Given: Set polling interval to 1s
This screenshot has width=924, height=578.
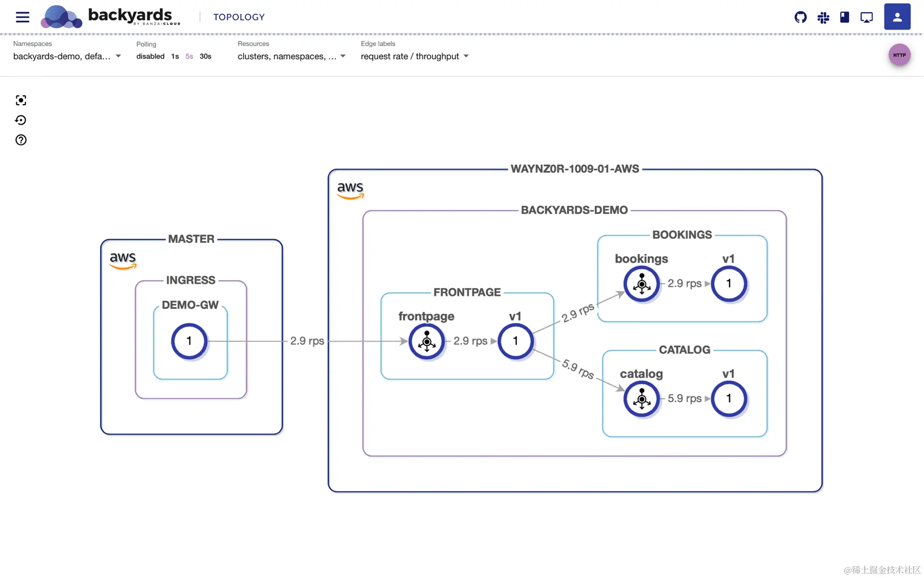Looking at the screenshot, I should click(x=175, y=56).
